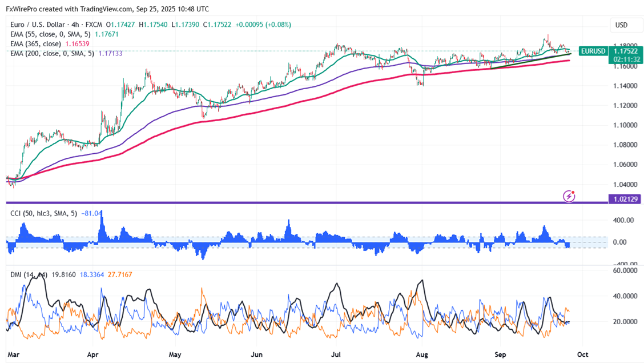The image size is (644, 363).
Task: Click the Sep label on time axis
Action: click(500, 354)
